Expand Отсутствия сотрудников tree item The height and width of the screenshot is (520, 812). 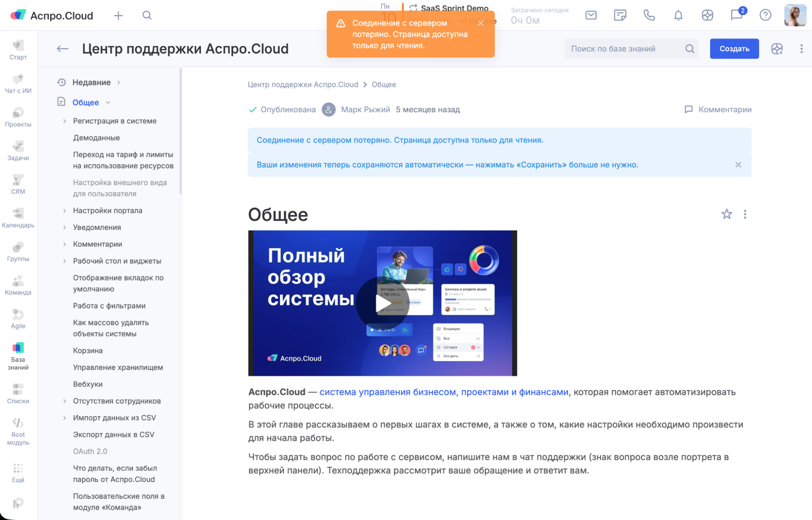65,401
